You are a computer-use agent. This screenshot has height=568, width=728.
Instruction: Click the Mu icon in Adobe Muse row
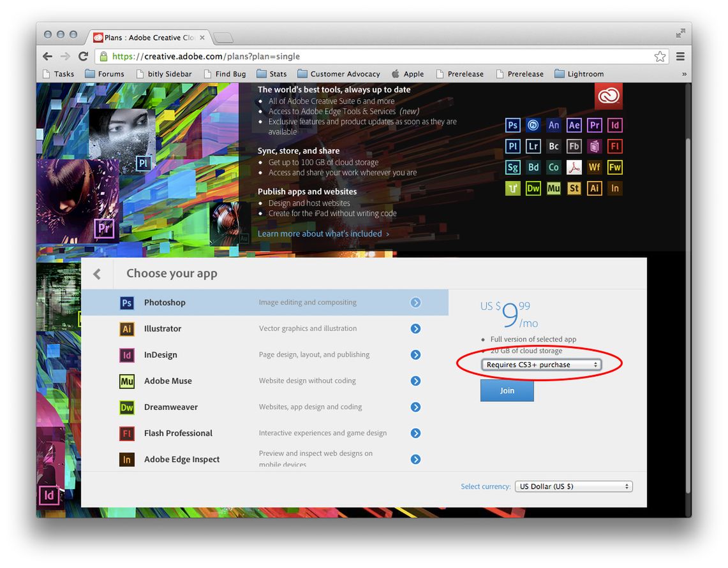point(127,381)
